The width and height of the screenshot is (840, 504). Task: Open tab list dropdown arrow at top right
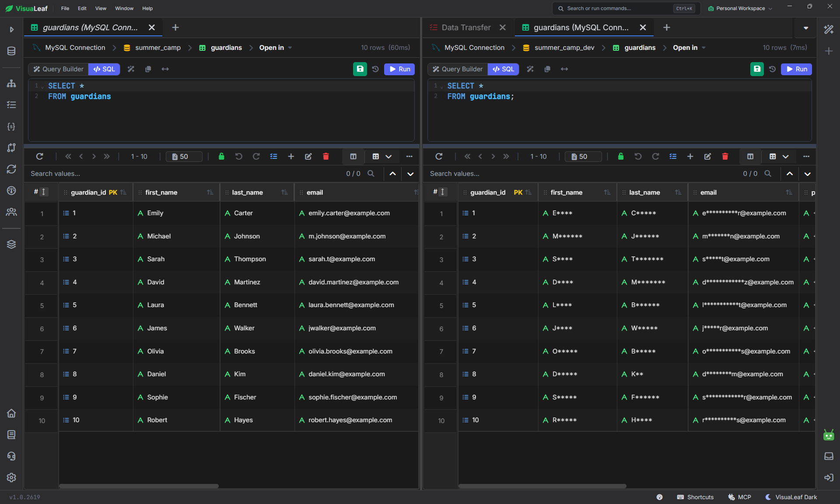pos(806,28)
